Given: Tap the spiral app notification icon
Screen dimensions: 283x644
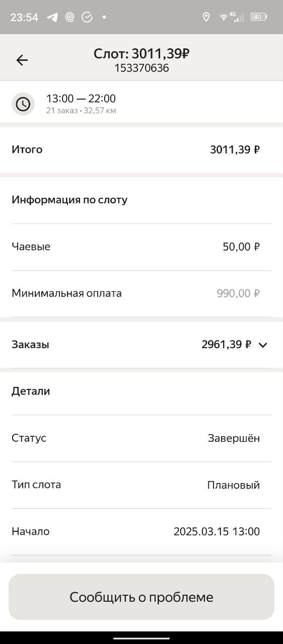Looking at the screenshot, I should [70, 17].
